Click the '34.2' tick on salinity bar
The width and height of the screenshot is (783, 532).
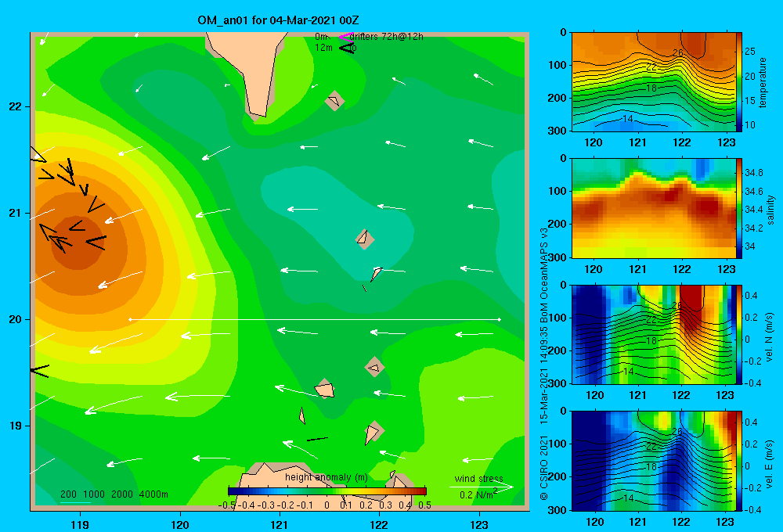tap(753, 228)
